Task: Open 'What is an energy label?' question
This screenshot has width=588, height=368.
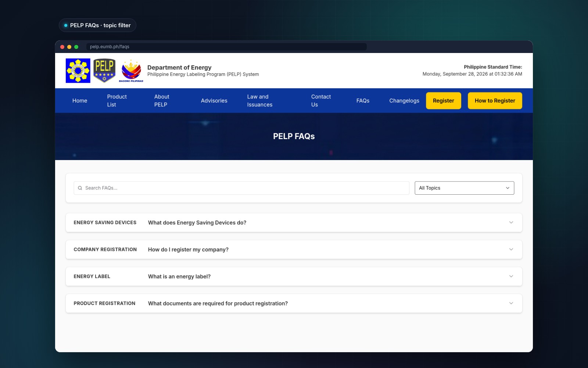Action: 179,276
